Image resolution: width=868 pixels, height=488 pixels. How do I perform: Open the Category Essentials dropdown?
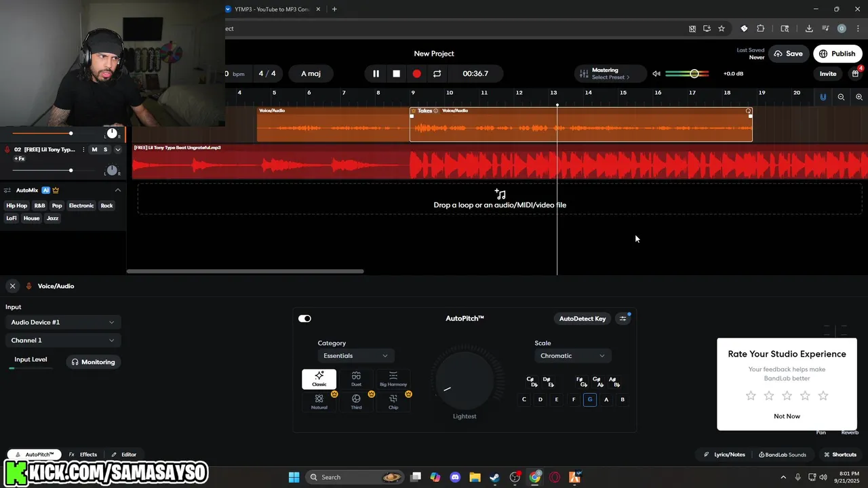tap(356, 356)
